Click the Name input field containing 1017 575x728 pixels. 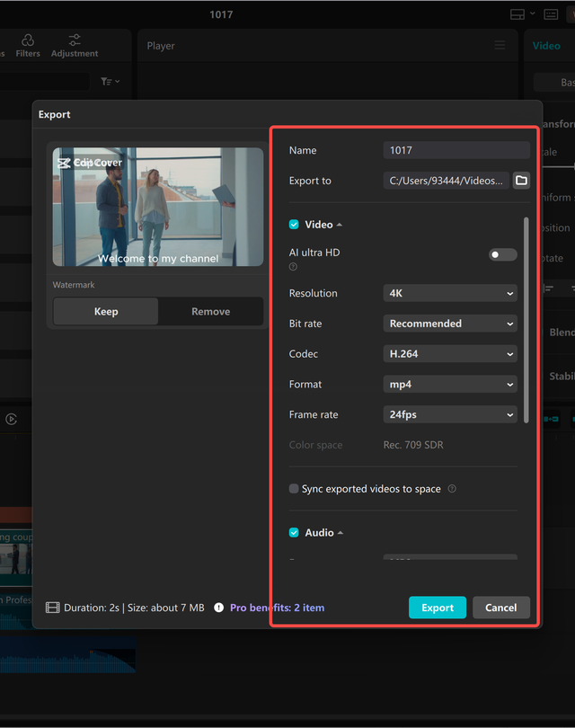(456, 151)
